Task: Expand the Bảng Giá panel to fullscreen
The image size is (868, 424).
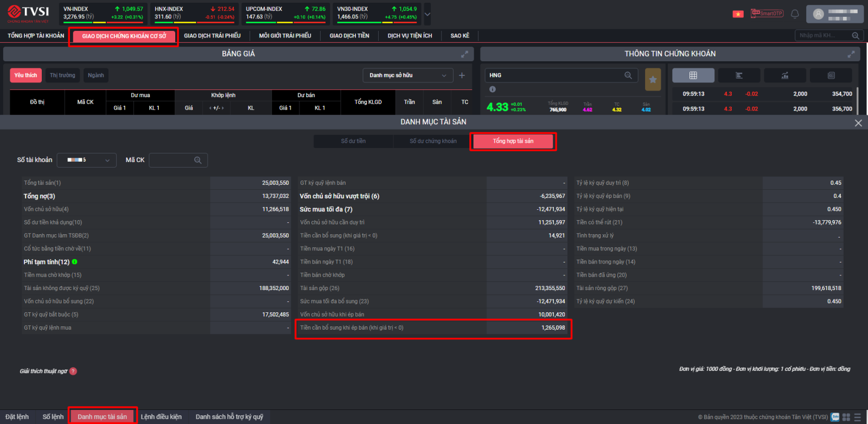Action: coord(464,54)
